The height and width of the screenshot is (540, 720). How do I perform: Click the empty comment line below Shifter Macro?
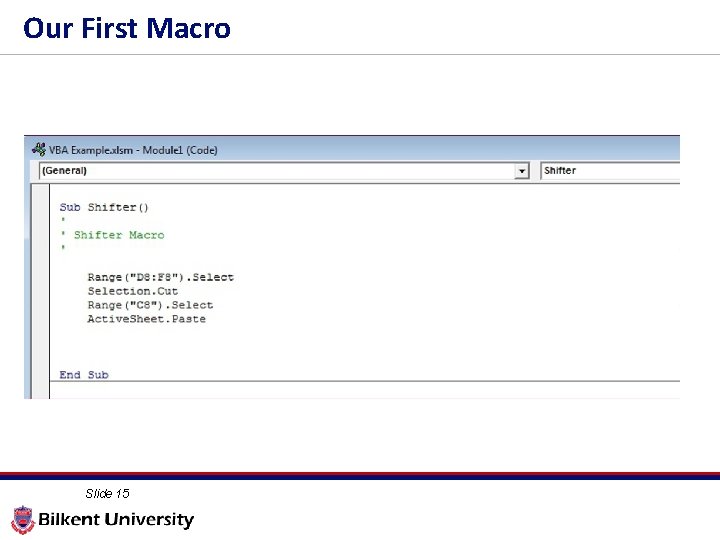(63, 249)
